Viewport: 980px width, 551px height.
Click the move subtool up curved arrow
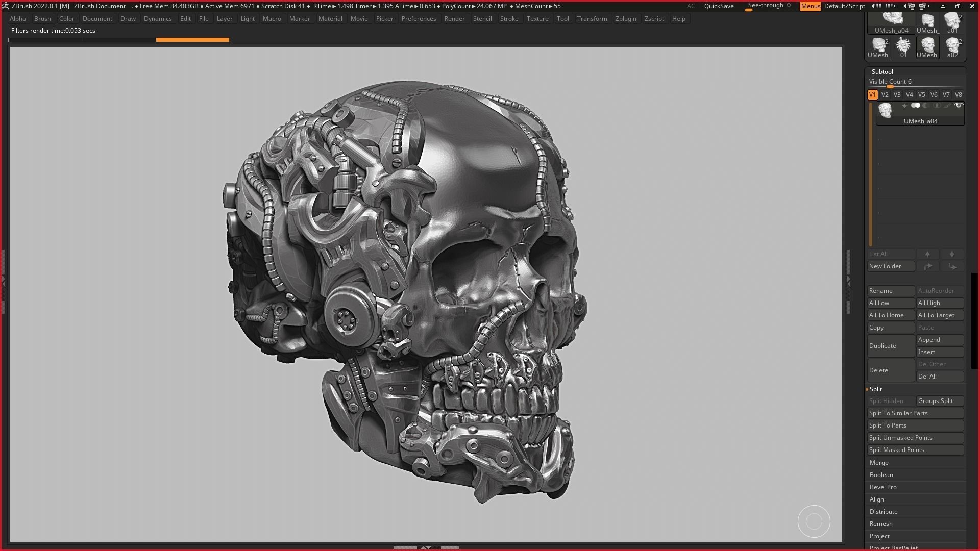coord(927,266)
